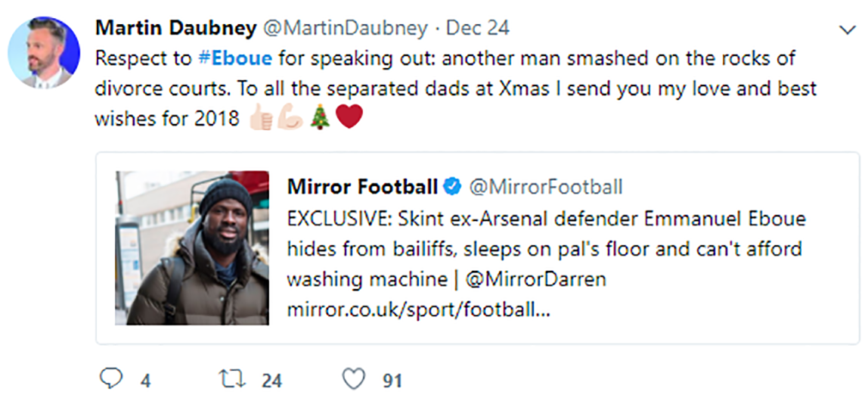The height and width of the screenshot is (401, 868).
Task: Open the quoted tweet's photo thumbnail
Action: 192,248
